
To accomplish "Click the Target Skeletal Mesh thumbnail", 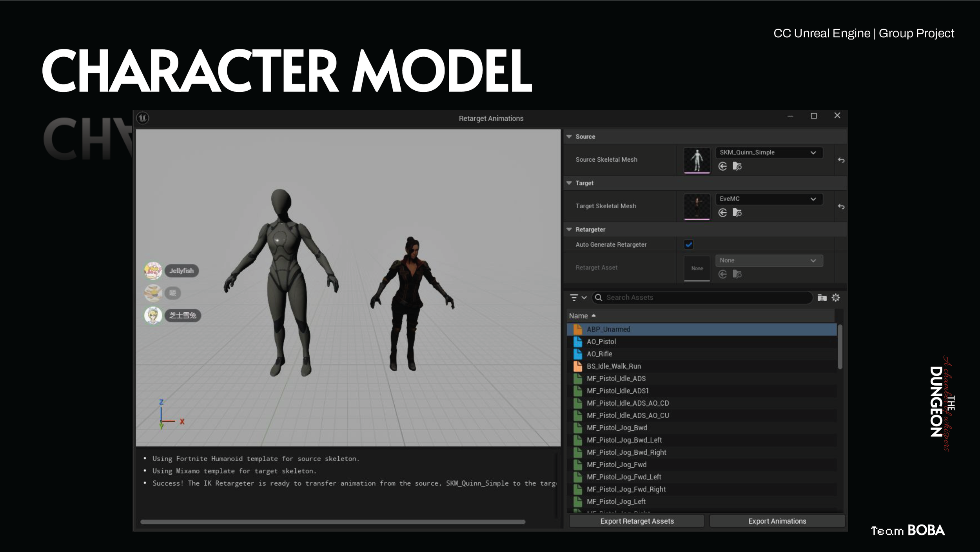I will [697, 206].
